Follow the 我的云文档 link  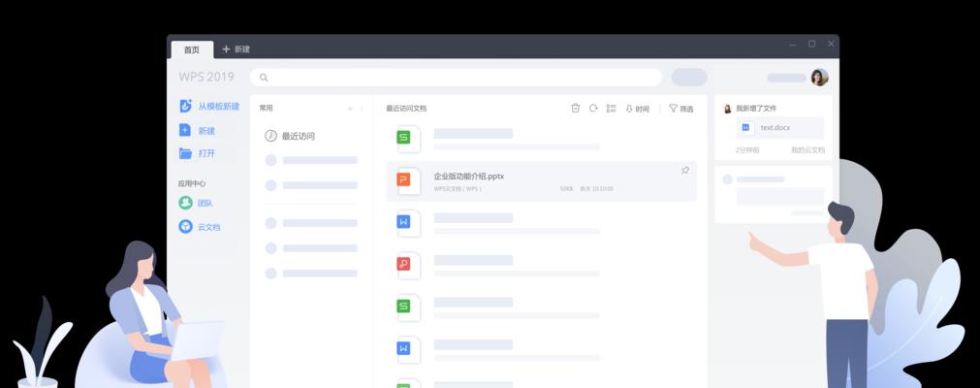click(x=808, y=150)
